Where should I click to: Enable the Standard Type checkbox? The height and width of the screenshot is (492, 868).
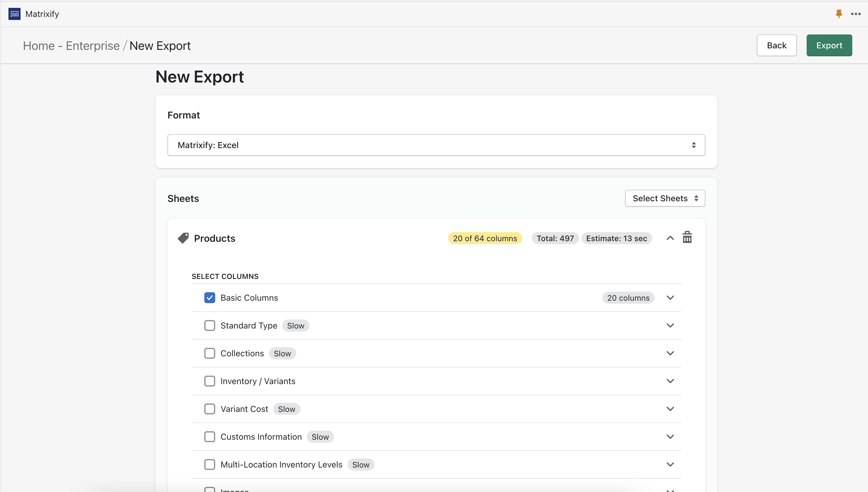[209, 325]
